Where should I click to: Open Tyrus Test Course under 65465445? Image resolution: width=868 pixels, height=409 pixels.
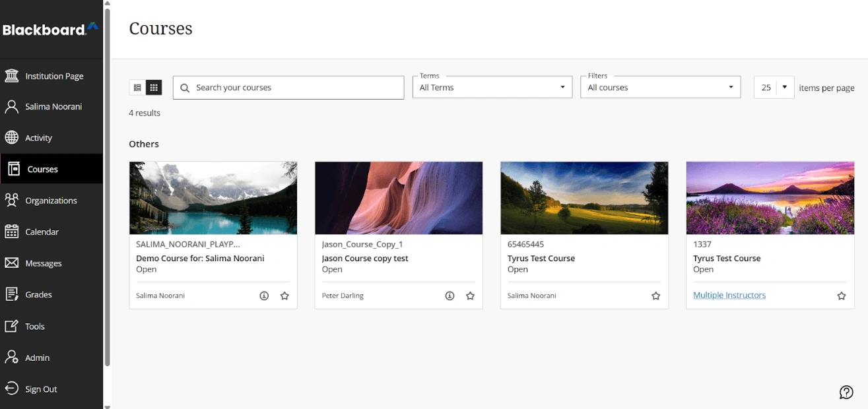541,259
